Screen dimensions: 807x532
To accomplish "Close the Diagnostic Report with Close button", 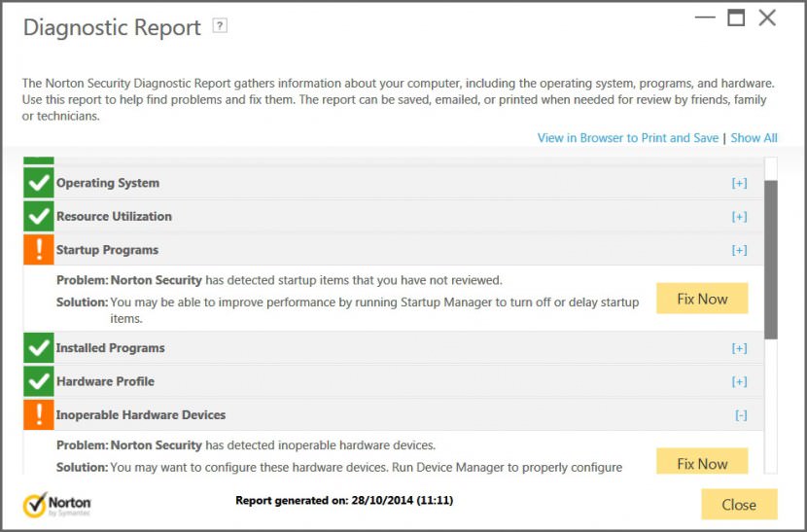I will pos(739,505).
